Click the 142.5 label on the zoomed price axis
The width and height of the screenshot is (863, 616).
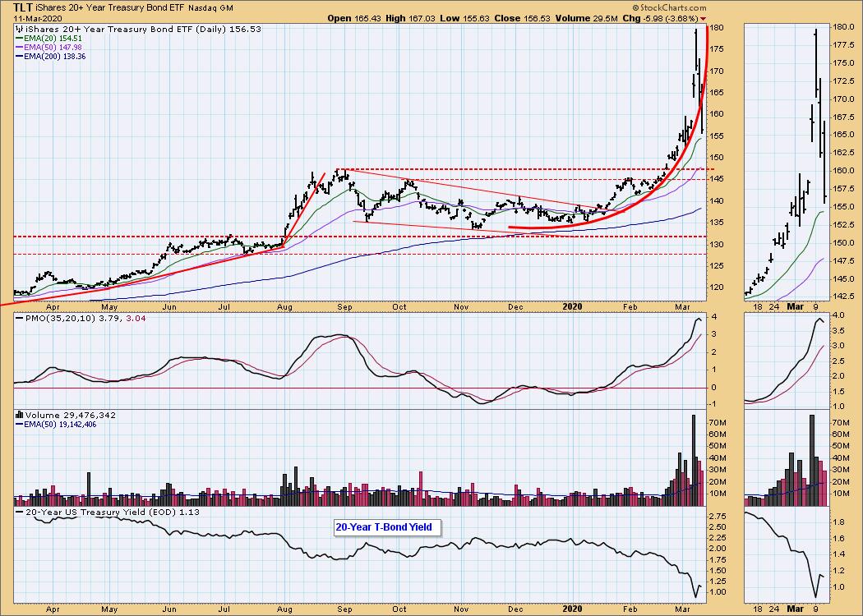[x=843, y=297]
